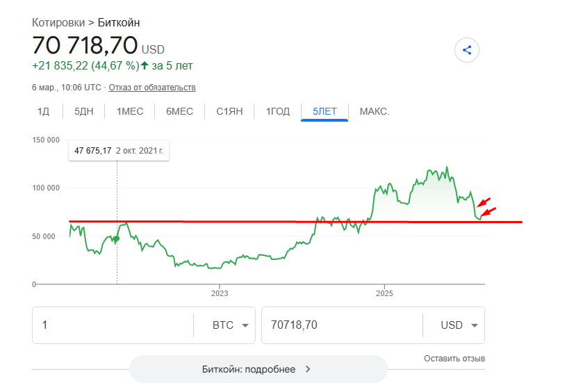Click the share icon button
The image size is (574, 392).
[x=467, y=50]
